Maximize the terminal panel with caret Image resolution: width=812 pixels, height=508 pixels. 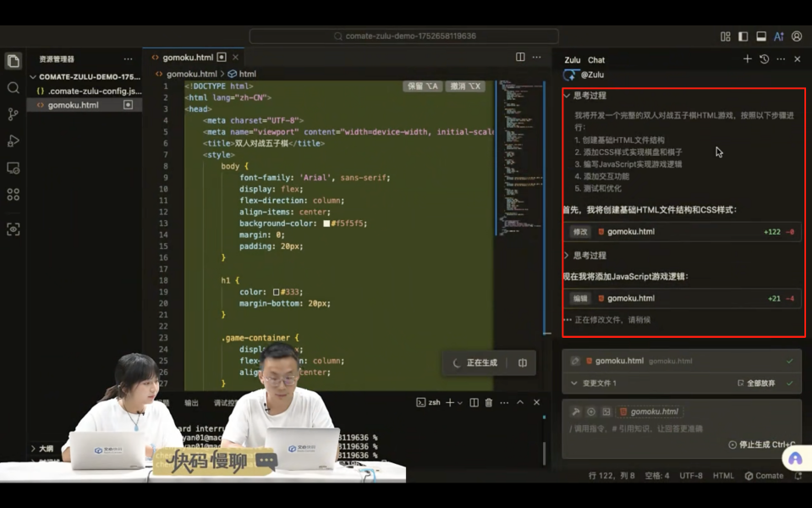tap(520, 402)
